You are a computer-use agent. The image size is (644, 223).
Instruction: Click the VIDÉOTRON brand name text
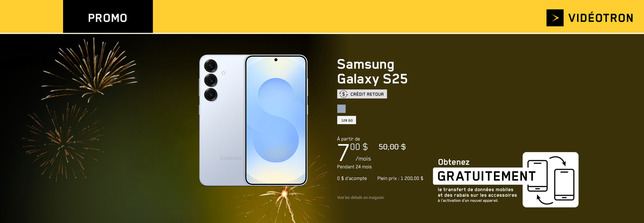(601, 18)
